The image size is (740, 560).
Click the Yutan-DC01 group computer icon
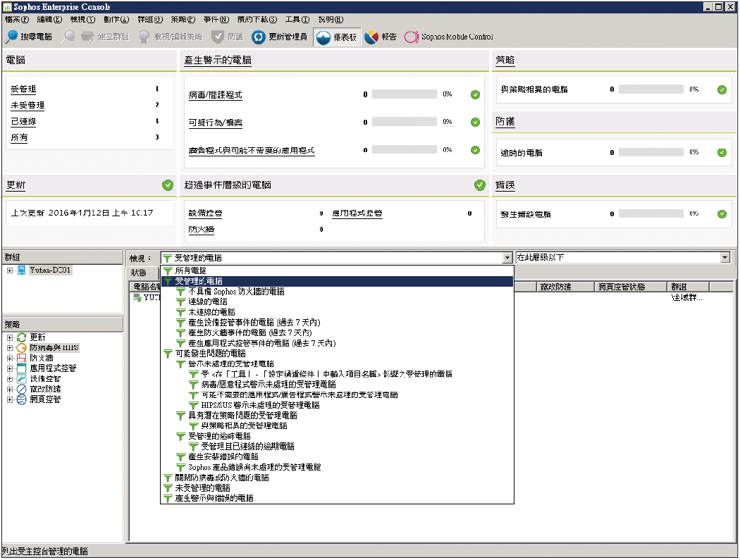(22, 270)
